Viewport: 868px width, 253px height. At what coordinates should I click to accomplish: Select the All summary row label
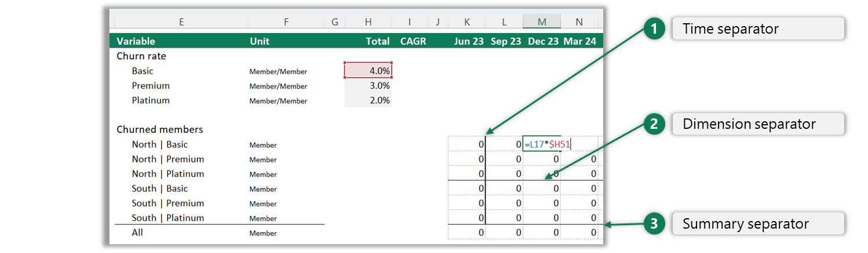[x=137, y=233]
